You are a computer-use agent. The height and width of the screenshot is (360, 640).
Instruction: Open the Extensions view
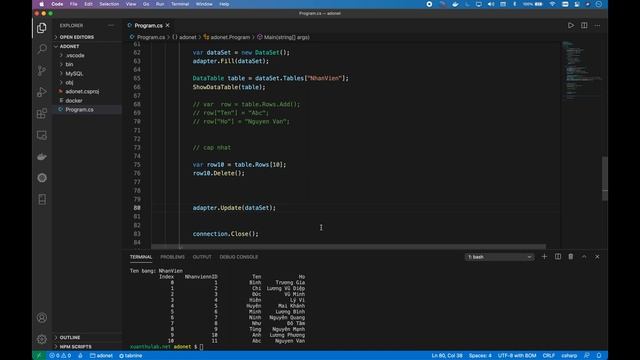click(x=42, y=113)
